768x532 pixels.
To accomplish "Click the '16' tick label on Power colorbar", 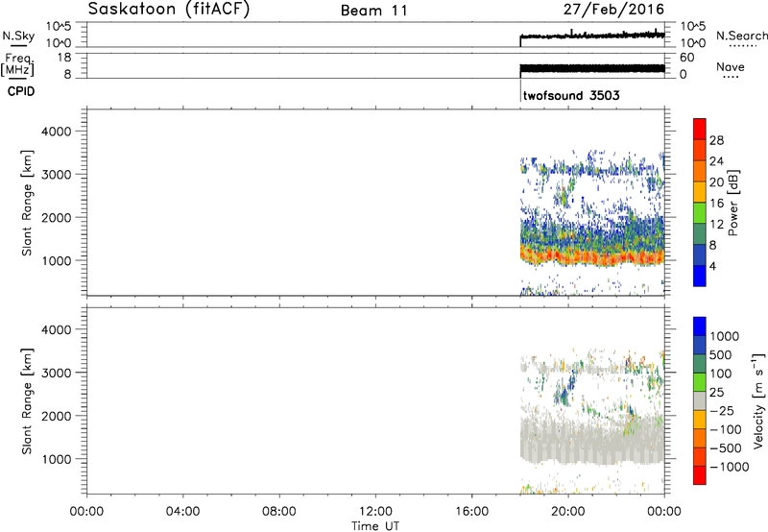I will point(716,204).
